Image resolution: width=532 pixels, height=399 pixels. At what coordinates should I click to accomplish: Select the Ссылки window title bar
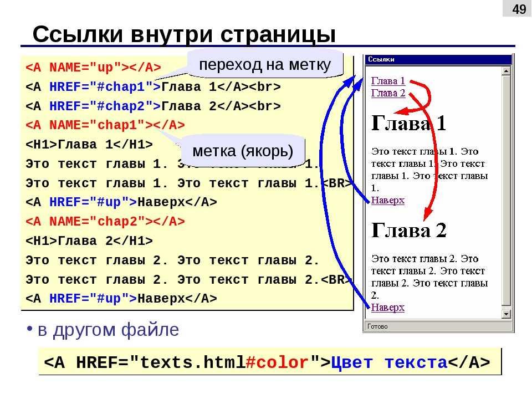tap(438, 59)
